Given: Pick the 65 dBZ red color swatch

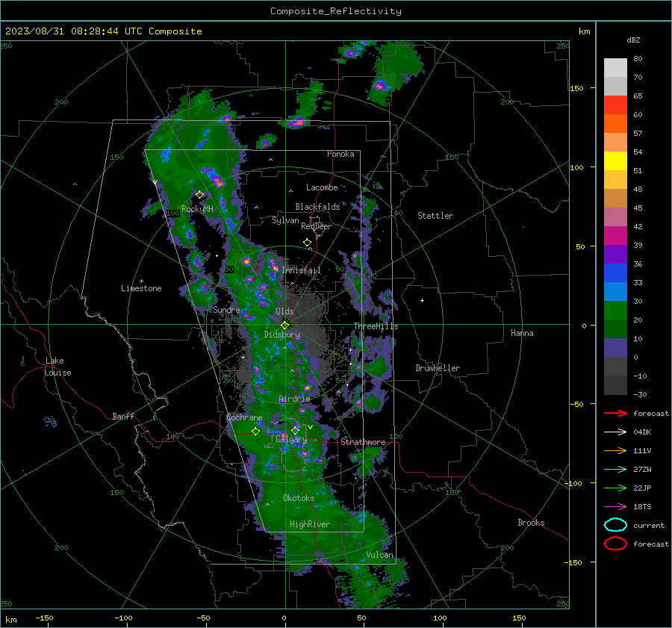Looking at the screenshot, I should click(x=615, y=105).
